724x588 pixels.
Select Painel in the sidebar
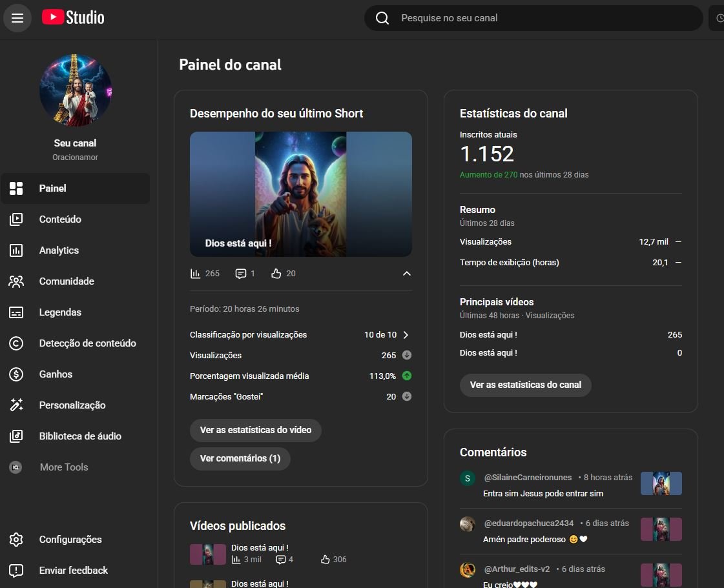coord(53,188)
